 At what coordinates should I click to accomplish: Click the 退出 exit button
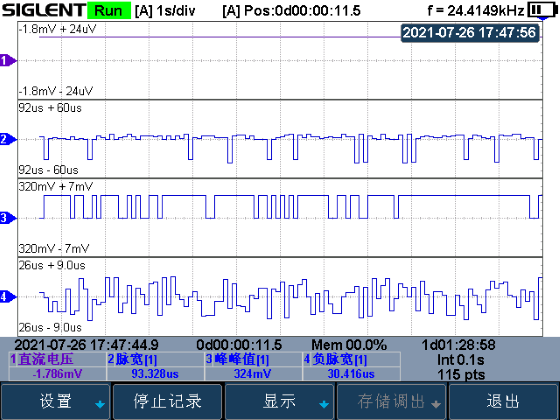click(503, 401)
